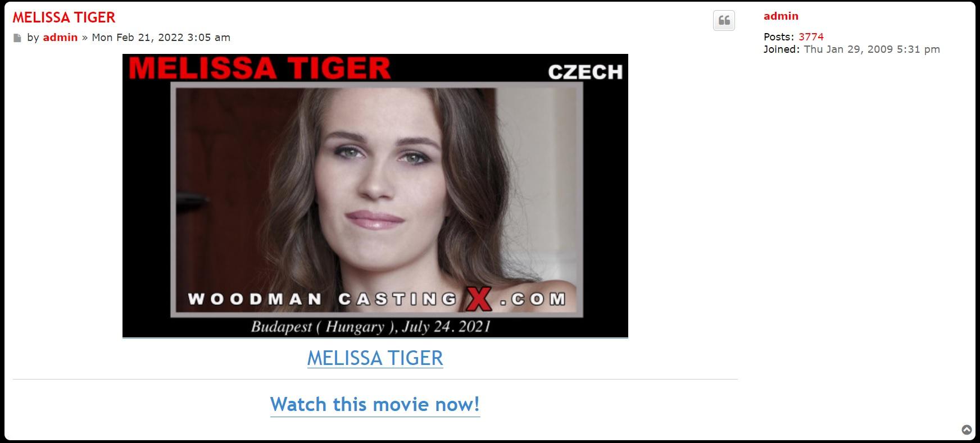
Task: Open admin profile from the post byline
Action: pyautogui.click(x=60, y=38)
